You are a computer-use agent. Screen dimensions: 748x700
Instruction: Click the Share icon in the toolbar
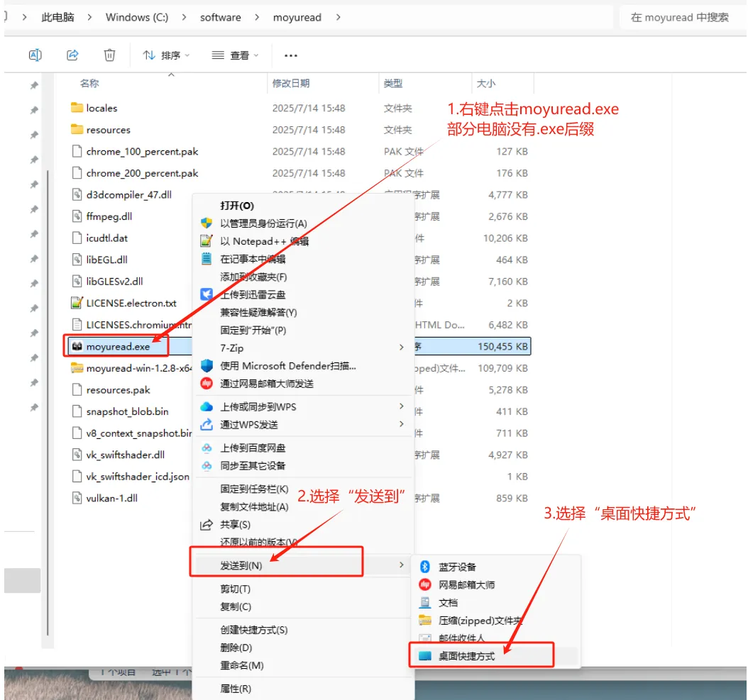click(x=72, y=55)
